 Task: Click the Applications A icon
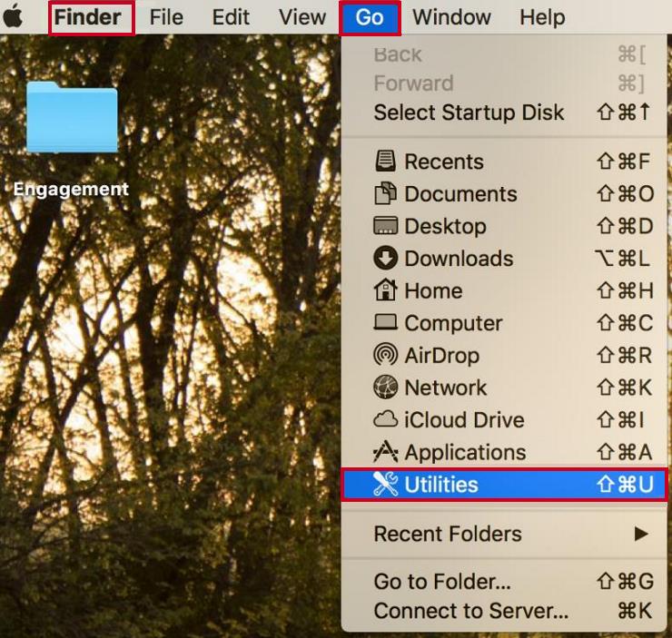(385, 452)
